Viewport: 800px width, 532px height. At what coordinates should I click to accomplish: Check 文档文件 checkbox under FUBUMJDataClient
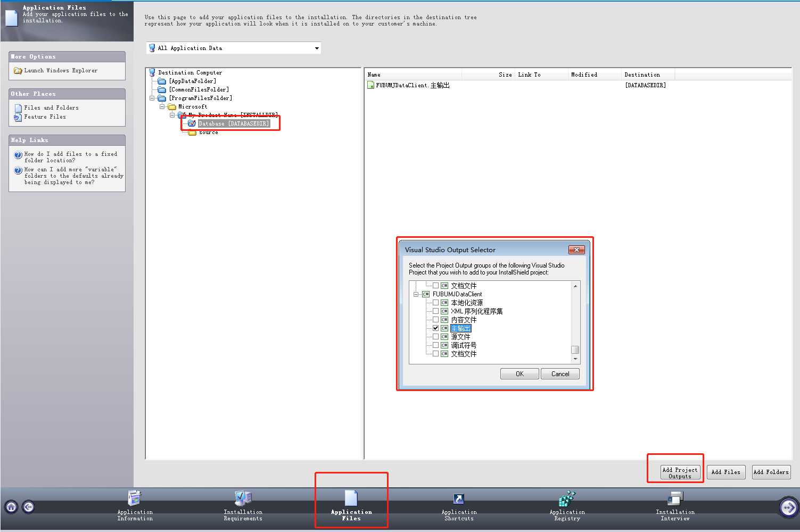coord(435,354)
